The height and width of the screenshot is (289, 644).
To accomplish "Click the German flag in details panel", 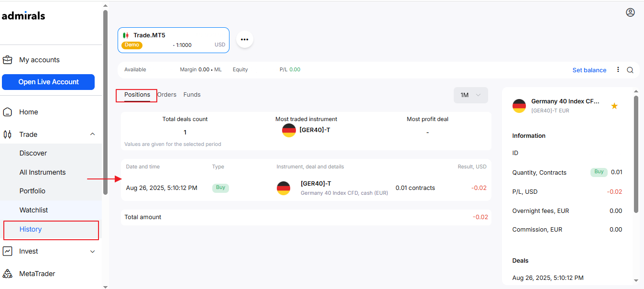I will (519, 106).
